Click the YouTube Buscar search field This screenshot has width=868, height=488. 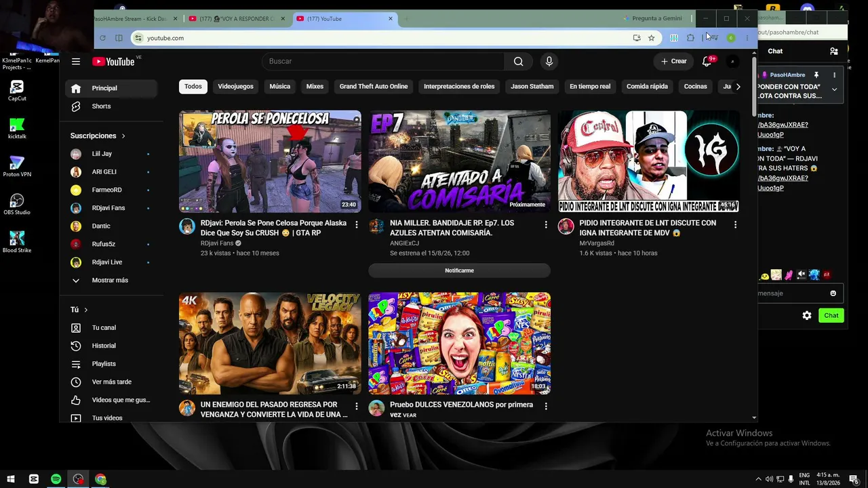pyautogui.click(x=383, y=62)
